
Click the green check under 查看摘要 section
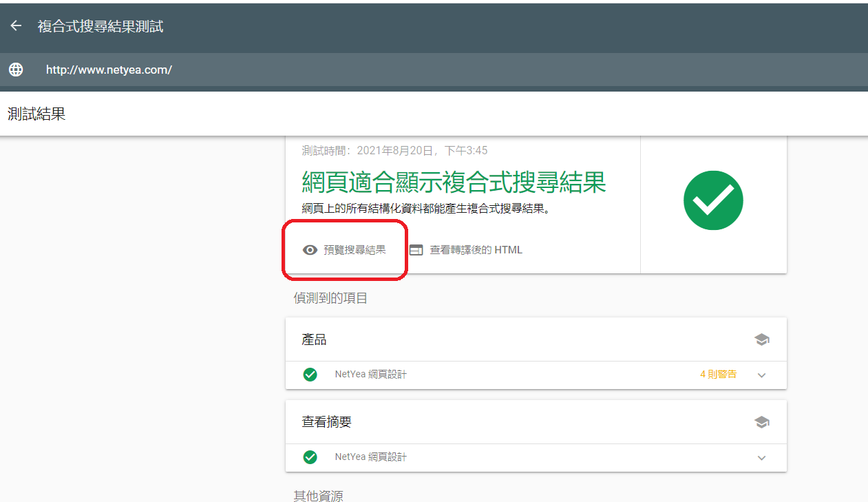point(310,457)
